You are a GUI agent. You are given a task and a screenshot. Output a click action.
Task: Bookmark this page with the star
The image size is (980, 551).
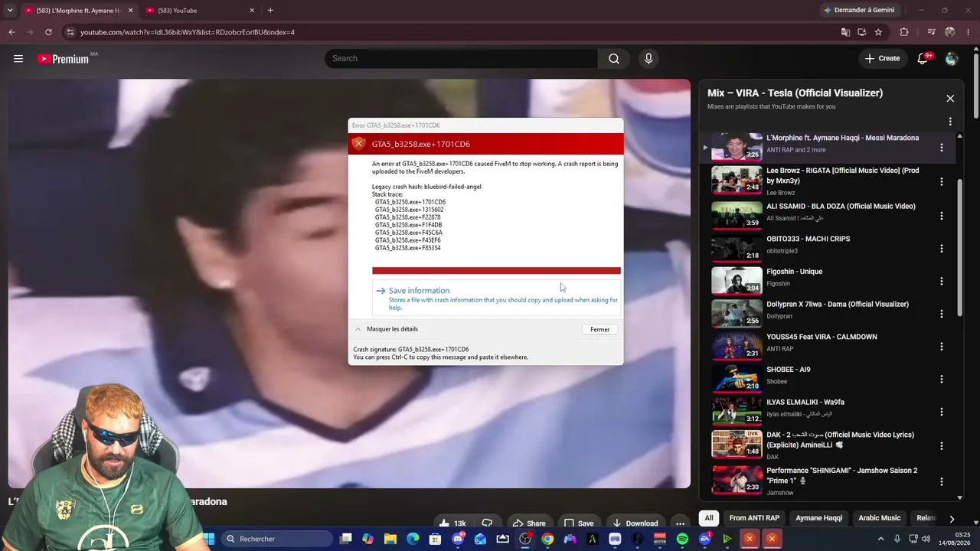coord(878,32)
